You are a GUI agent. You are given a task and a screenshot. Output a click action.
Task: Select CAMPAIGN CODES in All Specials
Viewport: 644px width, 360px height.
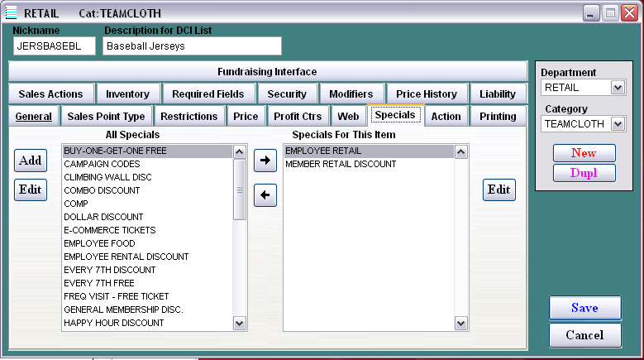coord(147,164)
